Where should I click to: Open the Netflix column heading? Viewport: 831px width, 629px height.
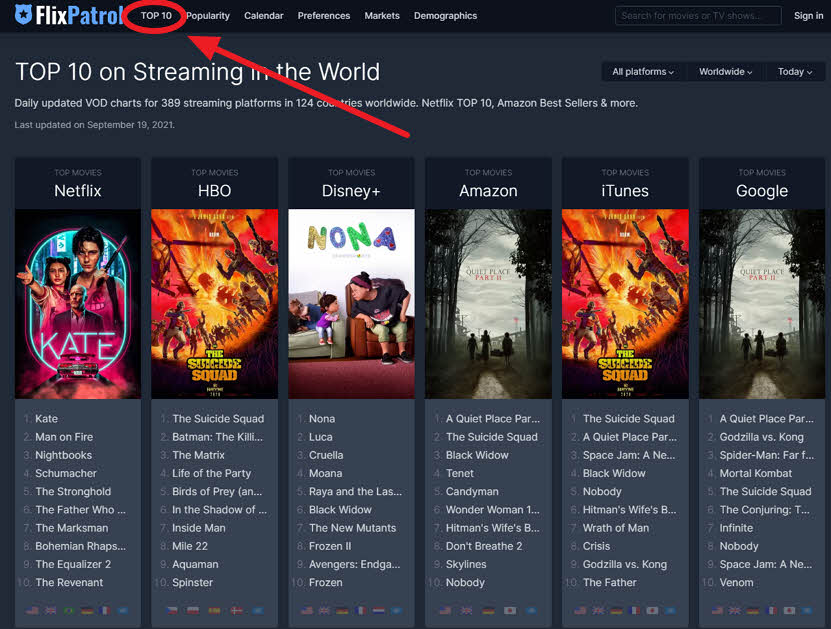pyautogui.click(x=77, y=191)
